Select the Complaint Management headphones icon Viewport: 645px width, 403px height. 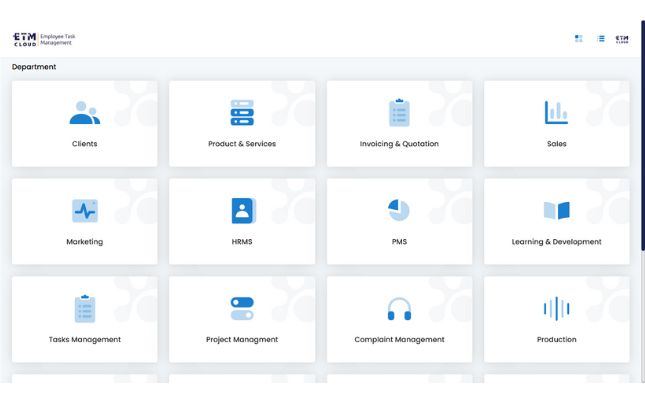click(399, 309)
